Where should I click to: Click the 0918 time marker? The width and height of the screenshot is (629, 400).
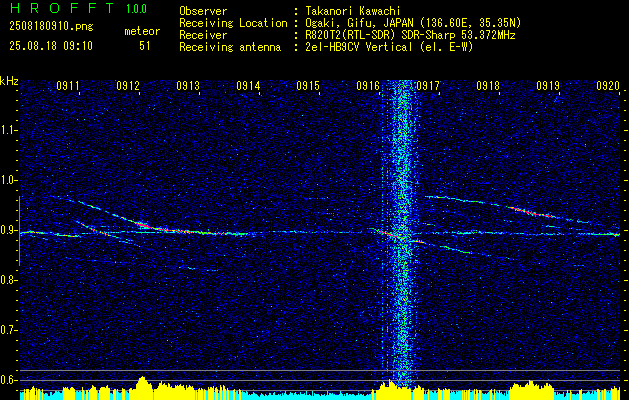coord(488,85)
